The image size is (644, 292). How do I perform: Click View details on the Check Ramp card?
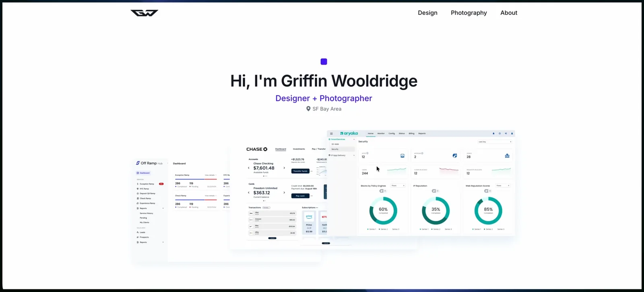tap(210, 196)
